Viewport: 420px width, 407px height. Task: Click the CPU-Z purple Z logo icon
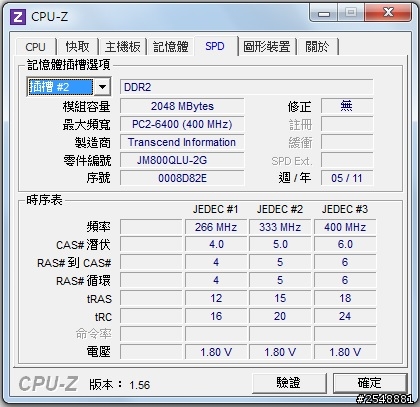click(18, 16)
